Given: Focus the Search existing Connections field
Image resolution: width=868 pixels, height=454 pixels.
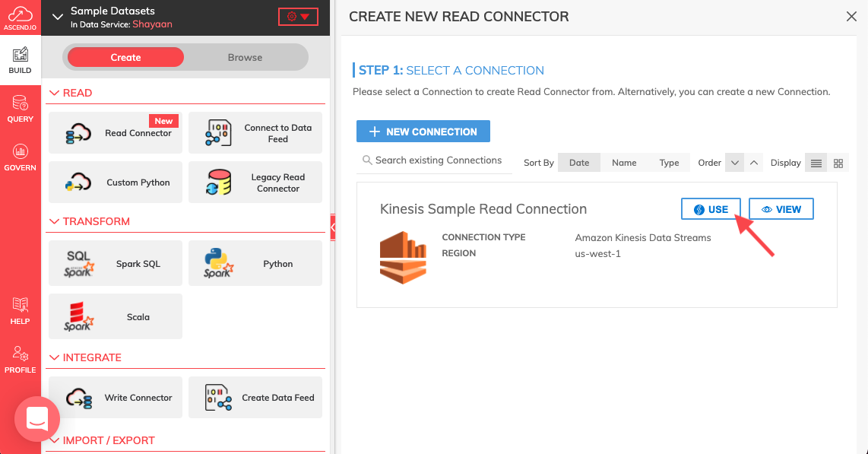Looking at the screenshot, I should coord(434,160).
